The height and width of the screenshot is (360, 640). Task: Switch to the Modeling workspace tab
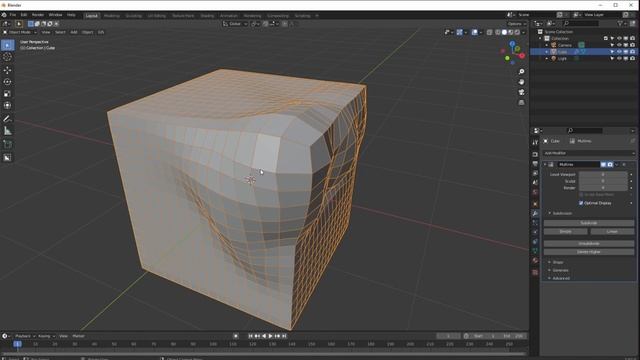(x=111, y=16)
